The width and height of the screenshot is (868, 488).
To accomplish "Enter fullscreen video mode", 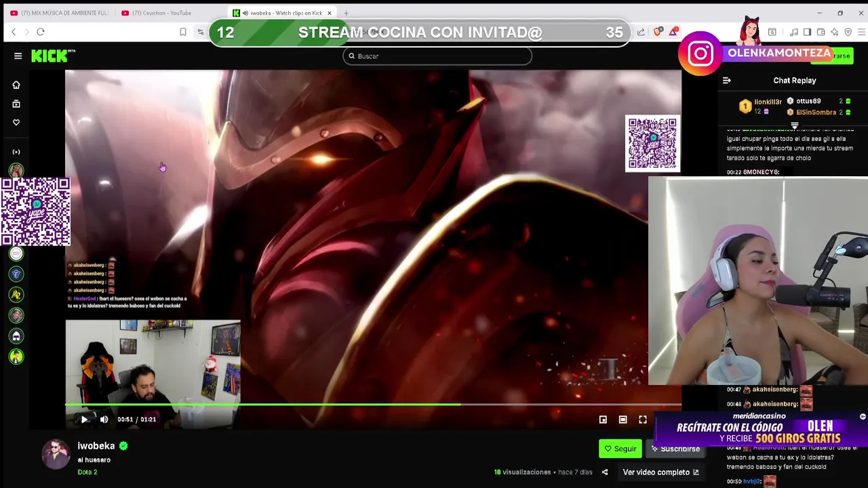I will tap(643, 420).
